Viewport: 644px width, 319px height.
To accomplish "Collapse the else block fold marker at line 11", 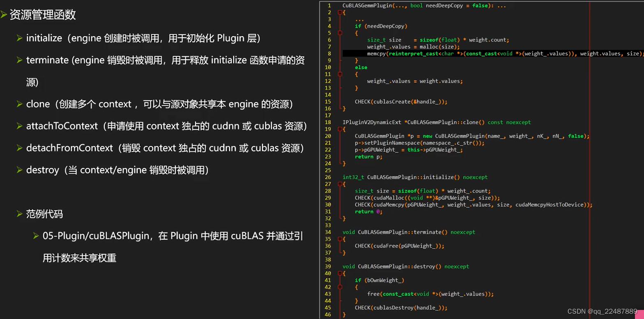I will tap(340, 74).
